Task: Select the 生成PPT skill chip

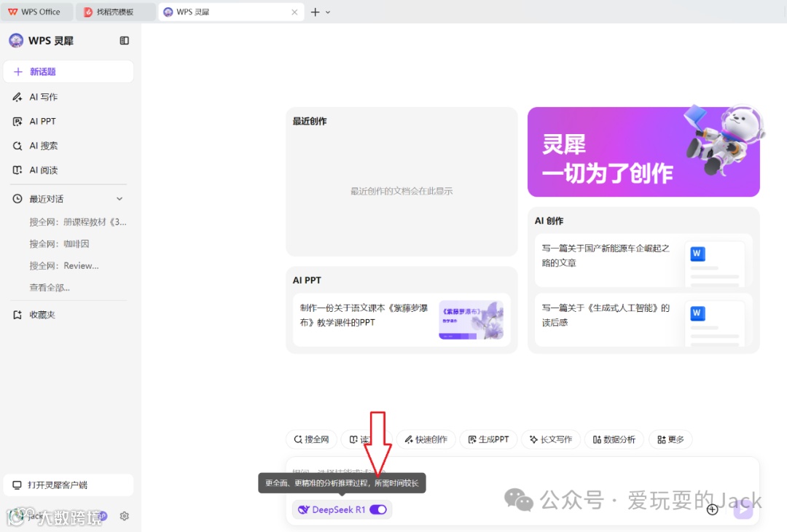Action: click(x=488, y=439)
